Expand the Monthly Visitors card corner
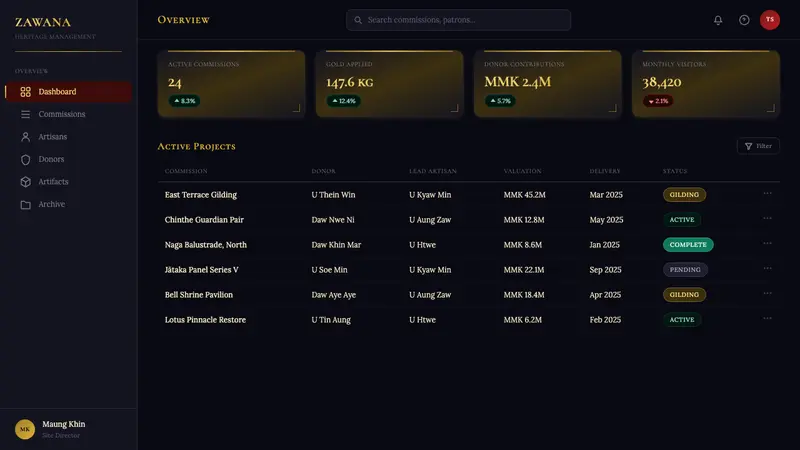 tap(771, 108)
